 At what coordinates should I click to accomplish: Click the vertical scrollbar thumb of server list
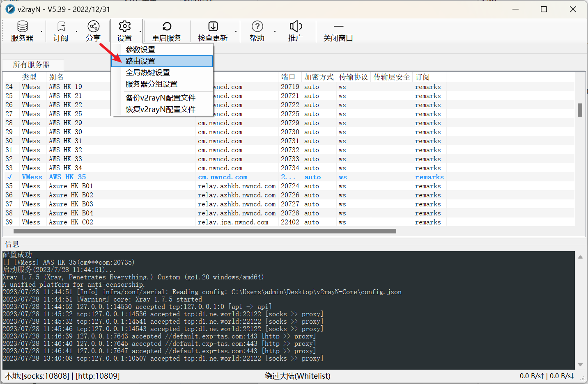pos(580,110)
